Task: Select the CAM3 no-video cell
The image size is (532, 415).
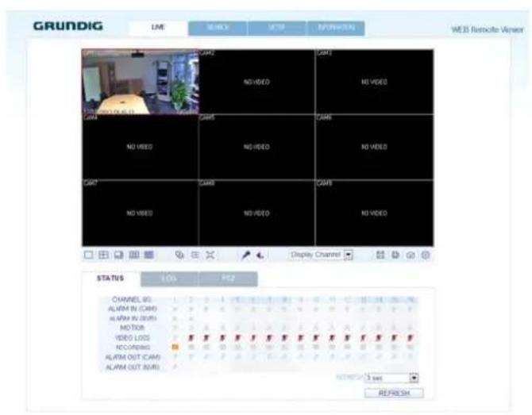Action: click(374, 82)
